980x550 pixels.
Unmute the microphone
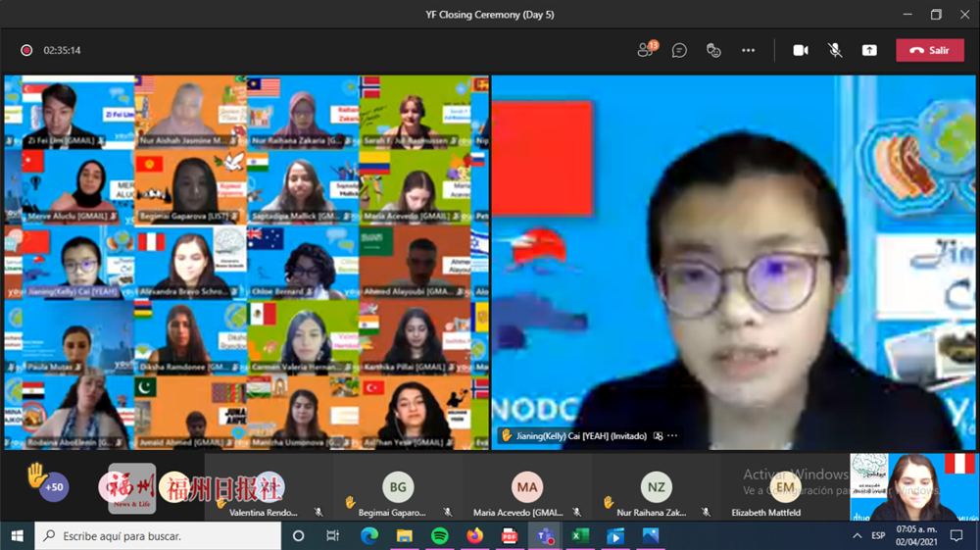(835, 50)
